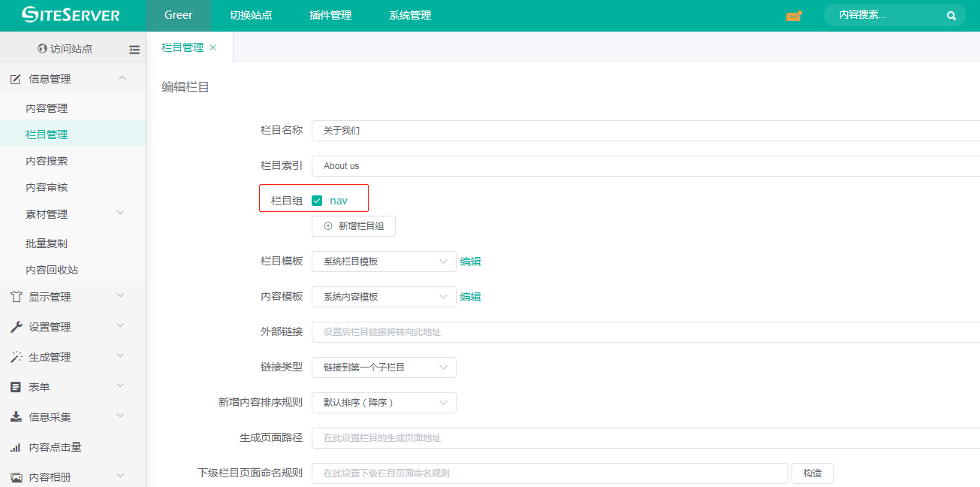Click the 设置管理 wrench icon
Viewport: 980px width, 487px height.
tap(16, 327)
